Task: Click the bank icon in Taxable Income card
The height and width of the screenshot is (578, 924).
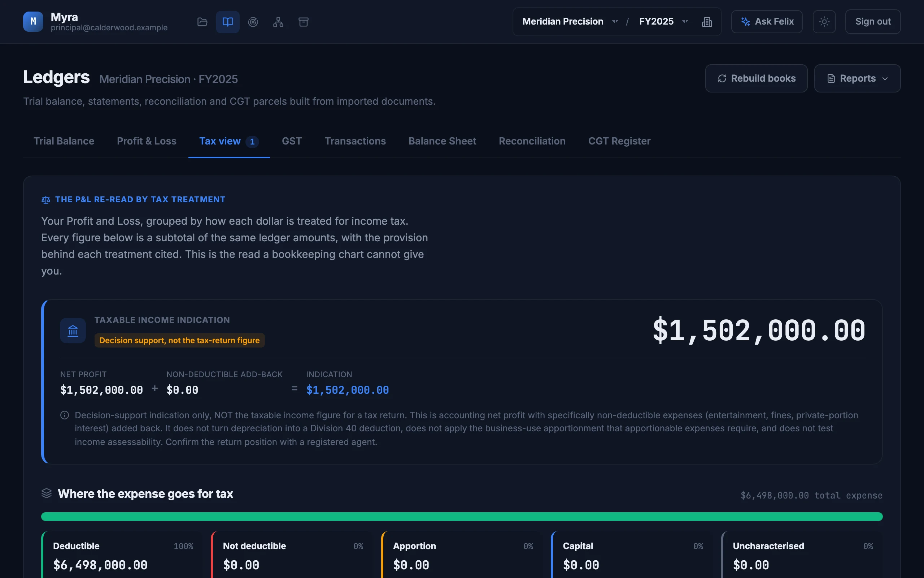Action: pyautogui.click(x=73, y=331)
